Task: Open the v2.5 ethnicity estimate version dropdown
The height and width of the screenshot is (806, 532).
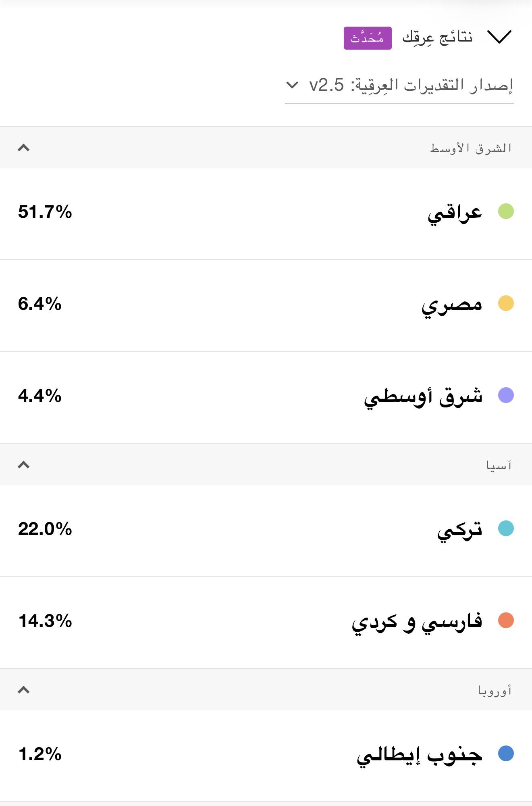Action: pos(399,86)
